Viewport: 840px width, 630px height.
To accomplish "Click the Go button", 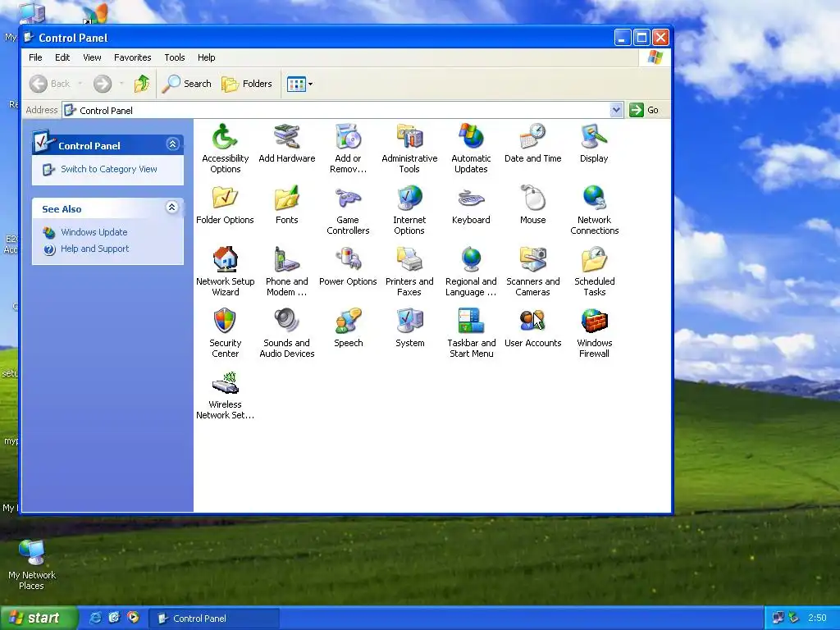I will 645,110.
